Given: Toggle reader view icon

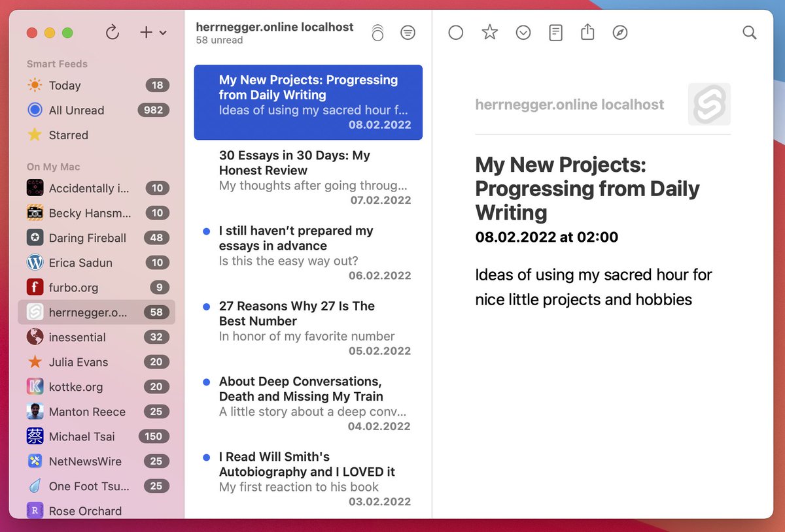Looking at the screenshot, I should (x=555, y=32).
